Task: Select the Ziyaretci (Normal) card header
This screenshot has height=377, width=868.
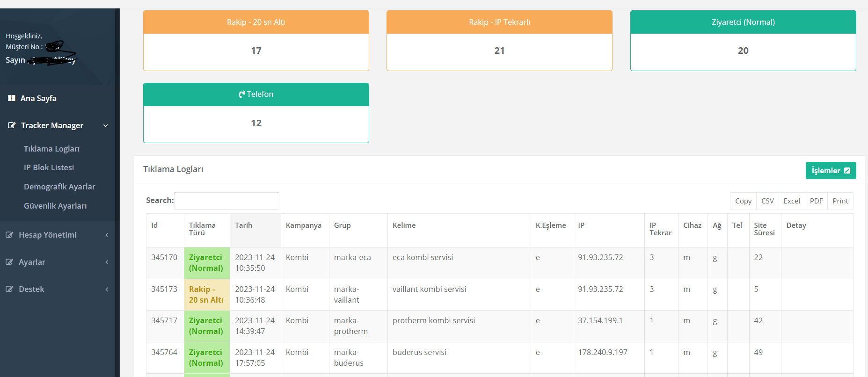Action: (743, 22)
